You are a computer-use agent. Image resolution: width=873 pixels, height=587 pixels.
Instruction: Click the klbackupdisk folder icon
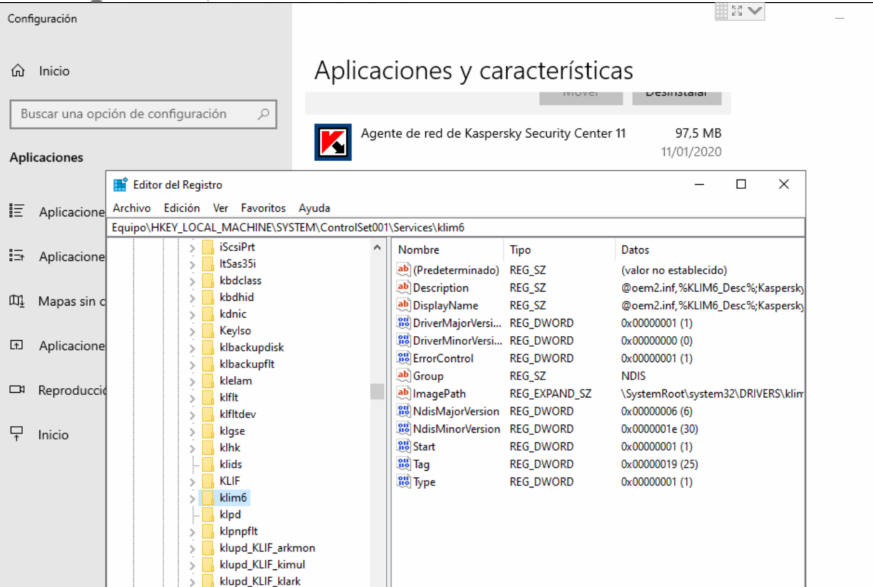point(208,348)
